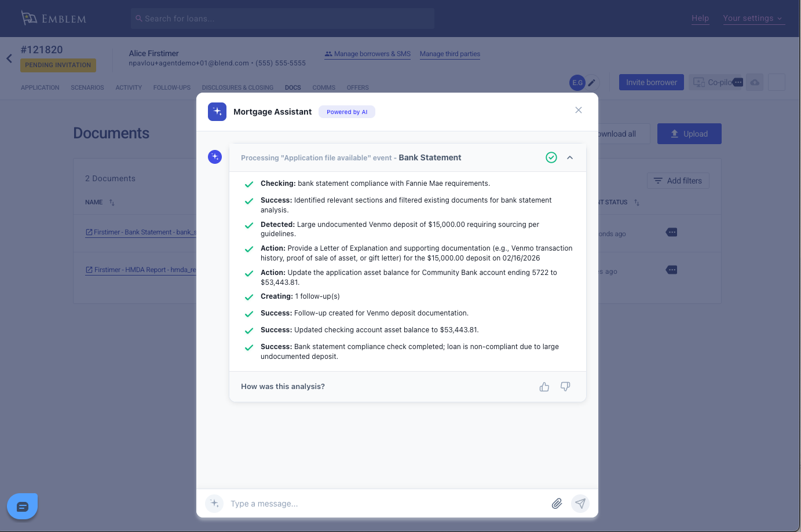Select the DOCS tab
This screenshot has width=801, height=532.
293,88
